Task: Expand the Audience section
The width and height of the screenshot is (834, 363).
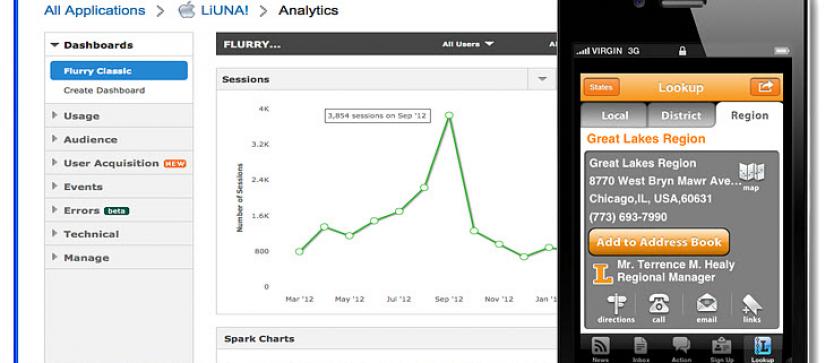Action: [x=119, y=139]
